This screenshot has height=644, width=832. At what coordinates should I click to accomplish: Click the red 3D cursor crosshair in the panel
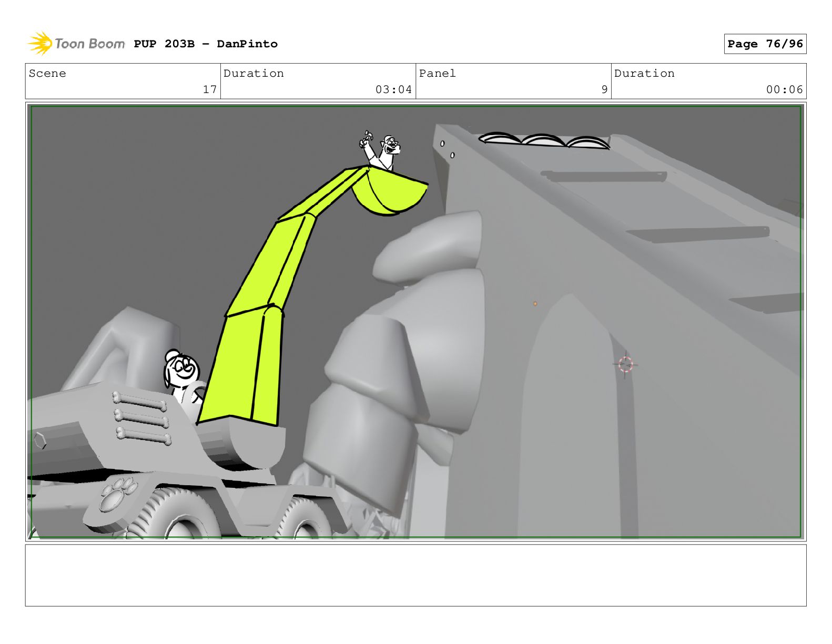pyautogui.click(x=625, y=364)
